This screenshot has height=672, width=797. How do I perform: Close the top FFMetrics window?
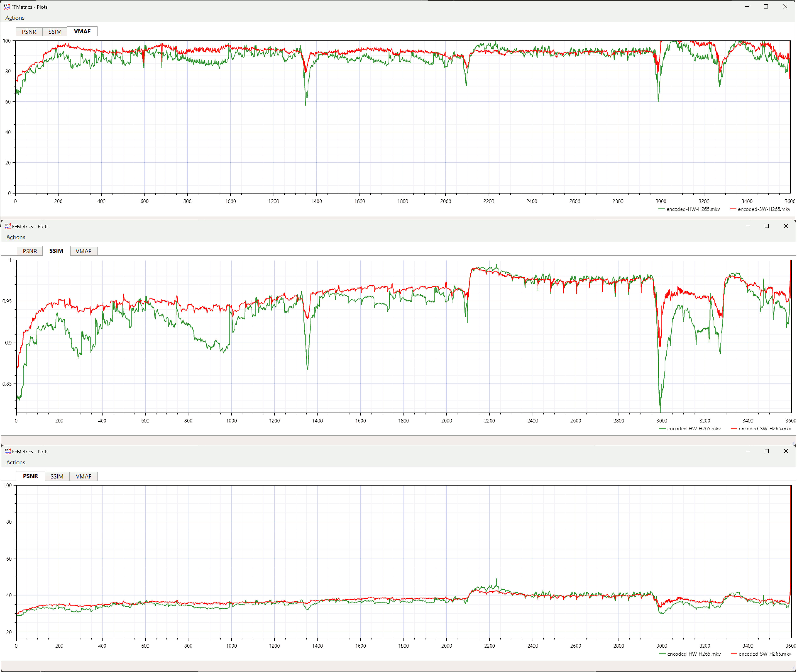pos(785,6)
